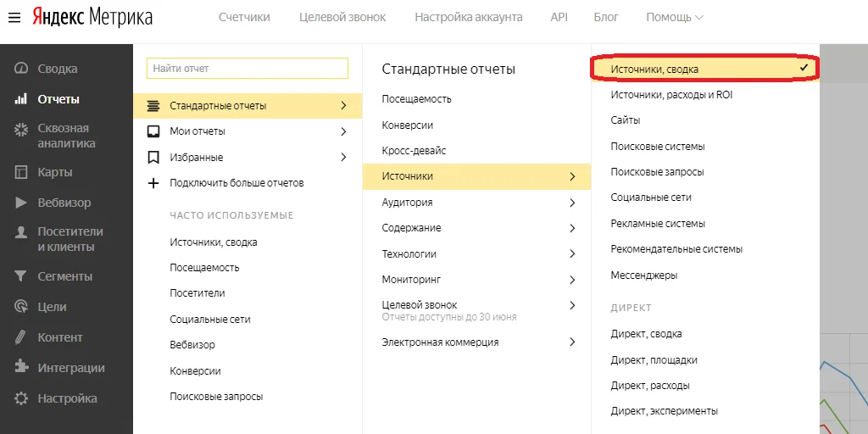Click the Яндекс Метрика logo
The width and height of the screenshot is (868, 434).
[92, 18]
